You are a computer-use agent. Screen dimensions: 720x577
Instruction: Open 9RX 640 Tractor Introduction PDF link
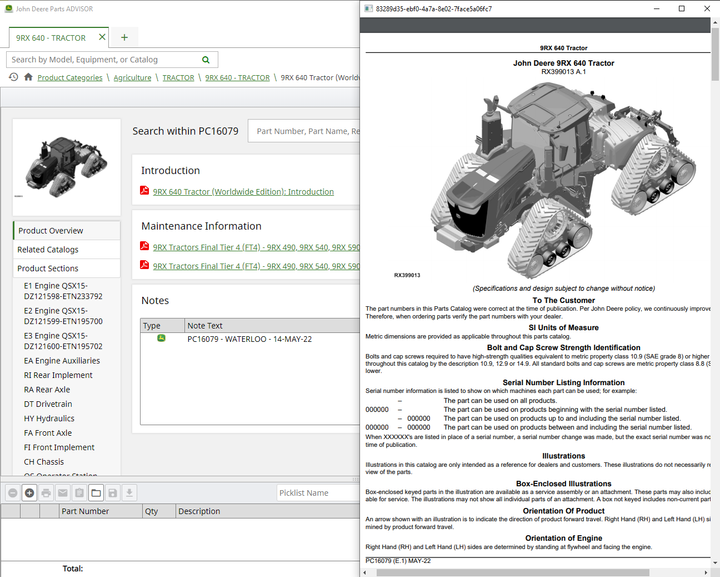[243, 191]
